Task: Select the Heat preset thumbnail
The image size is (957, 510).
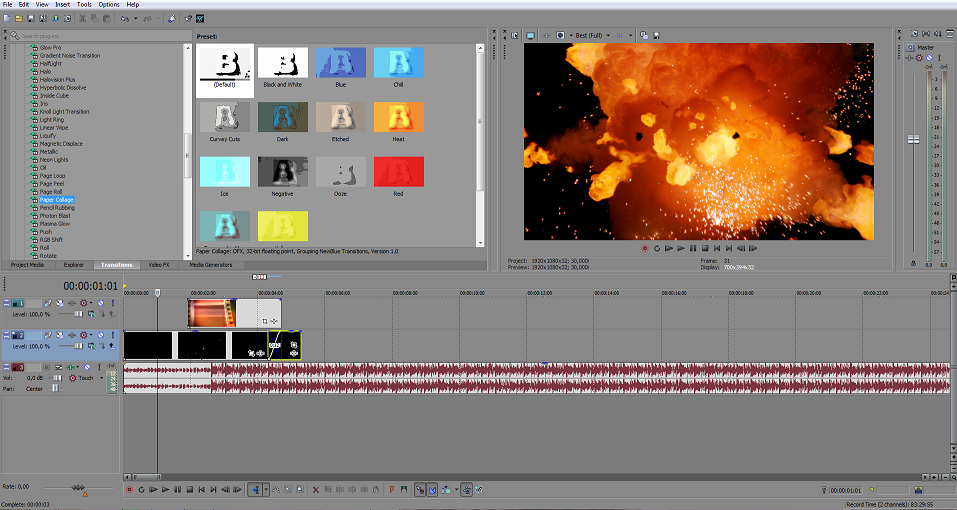Action: [x=397, y=119]
